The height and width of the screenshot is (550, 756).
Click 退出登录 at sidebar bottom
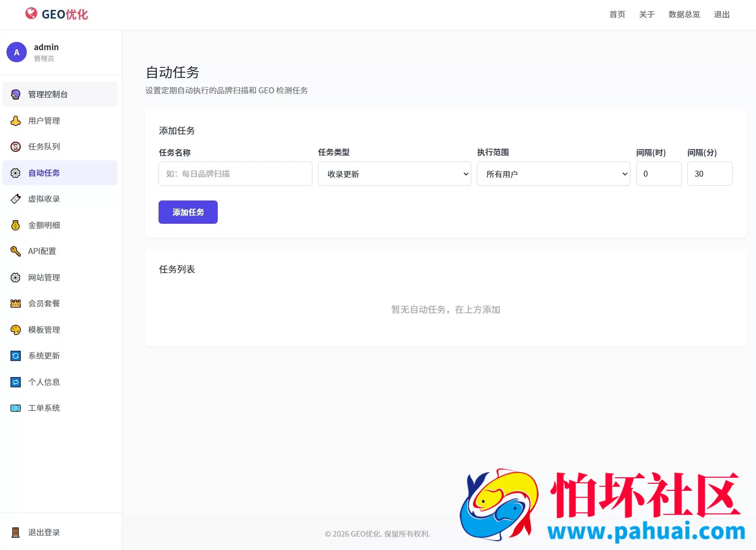tap(60, 532)
